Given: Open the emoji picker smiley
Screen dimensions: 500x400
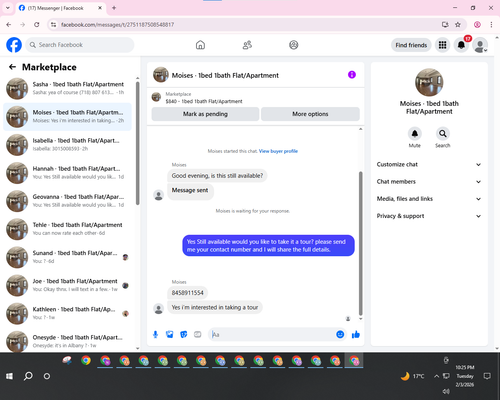Looking at the screenshot, I should pos(340,334).
